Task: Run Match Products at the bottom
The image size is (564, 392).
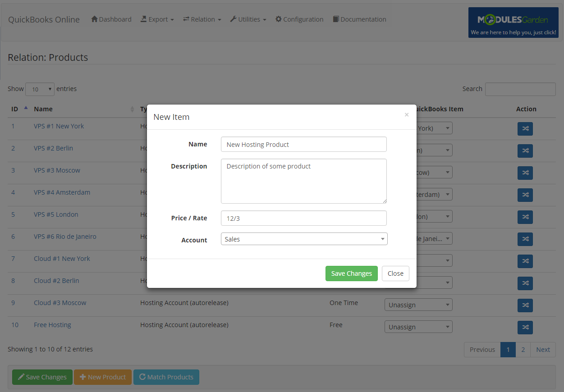Action: tap(166, 377)
